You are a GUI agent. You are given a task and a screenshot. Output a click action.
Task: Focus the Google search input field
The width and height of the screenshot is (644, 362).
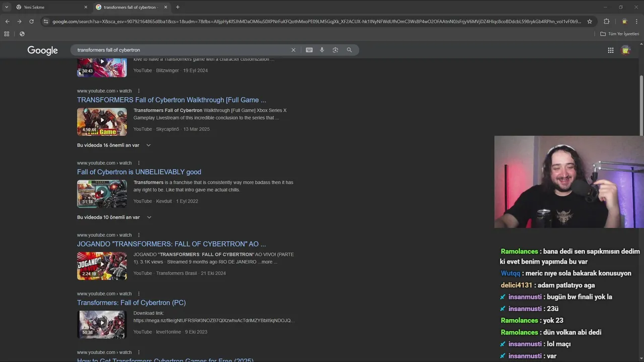click(181, 50)
